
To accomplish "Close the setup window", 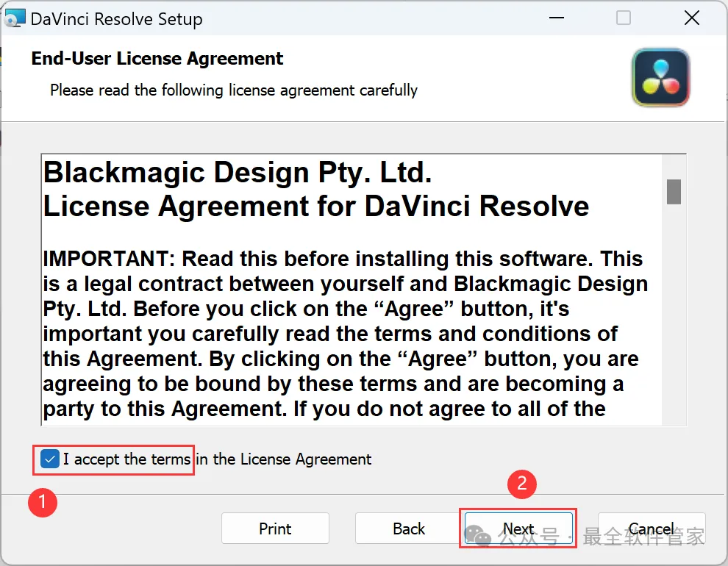I will coord(692,18).
